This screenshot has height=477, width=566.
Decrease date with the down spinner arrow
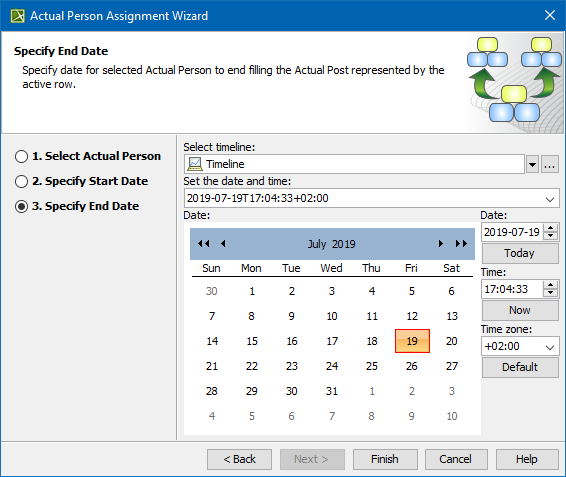click(x=550, y=236)
